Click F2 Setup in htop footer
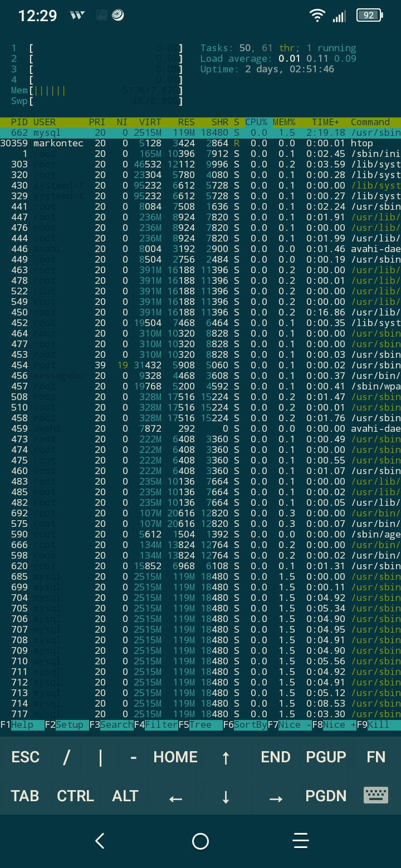Image resolution: width=401 pixels, height=868 pixels. pyautogui.click(x=67, y=725)
